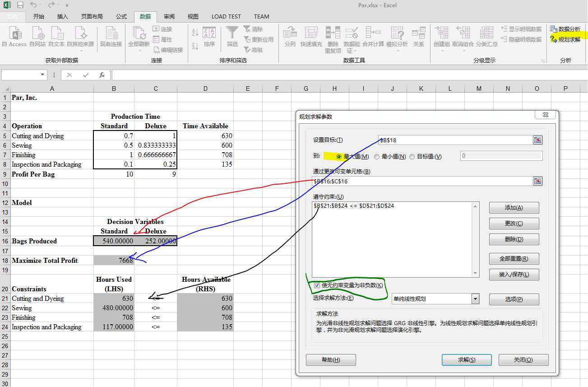Switch to the Page Layout (页面布局) tab
This screenshot has width=588, height=387.
(92, 17)
